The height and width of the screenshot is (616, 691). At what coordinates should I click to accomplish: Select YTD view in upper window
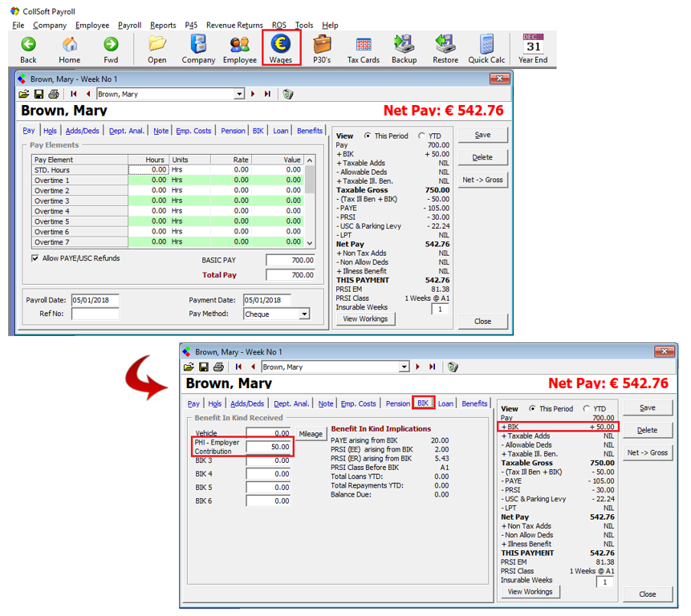[422, 136]
